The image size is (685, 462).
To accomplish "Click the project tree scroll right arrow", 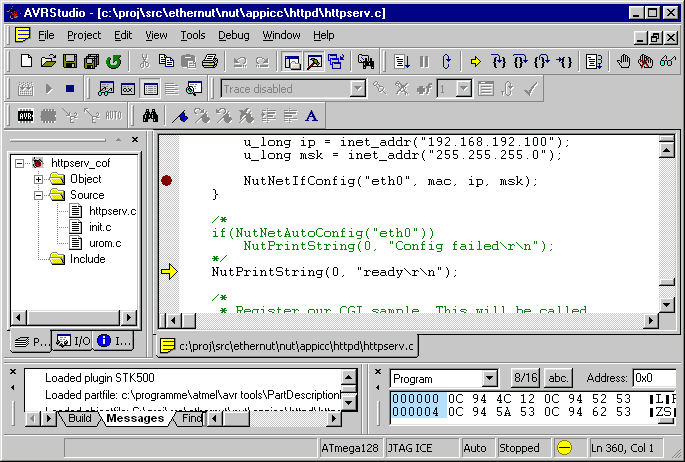I will coord(128,317).
